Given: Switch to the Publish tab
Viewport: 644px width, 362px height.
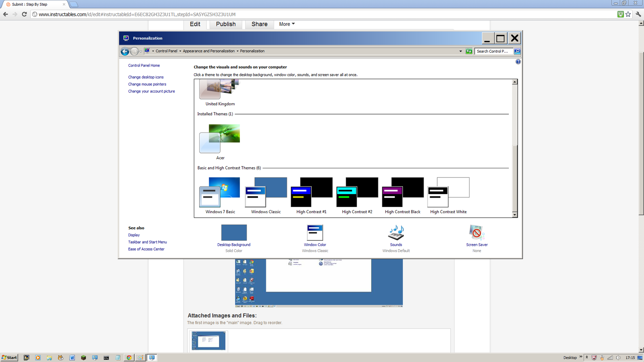Looking at the screenshot, I should [225, 24].
